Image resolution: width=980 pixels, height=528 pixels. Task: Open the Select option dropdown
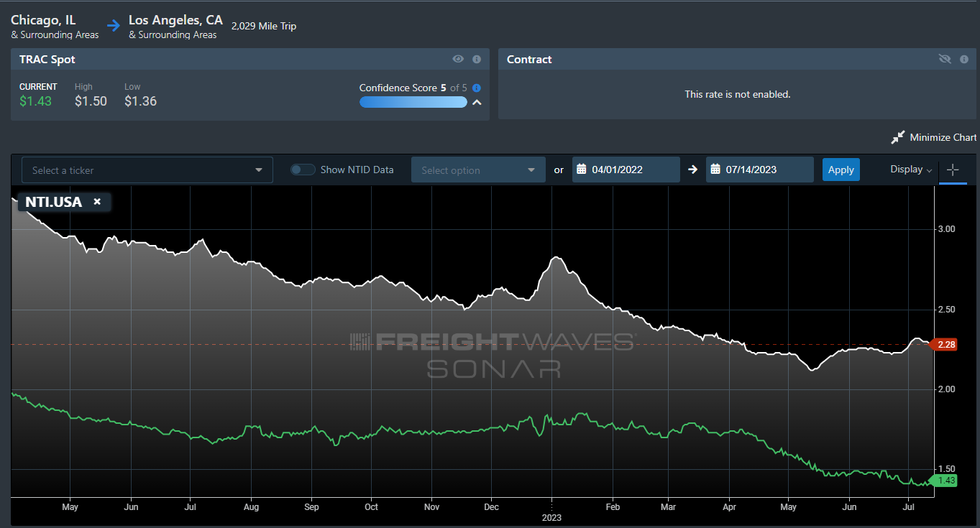pos(478,170)
